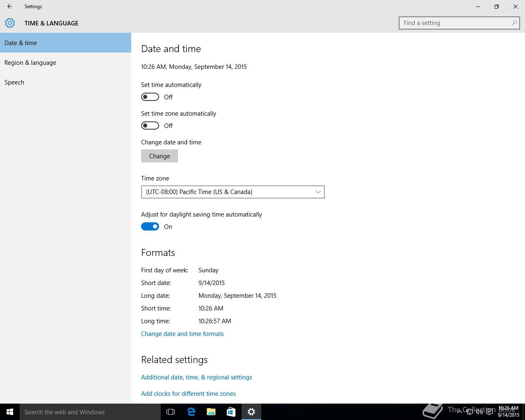
Task: Open Change date and time formats link
Action: [x=182, y=334]
